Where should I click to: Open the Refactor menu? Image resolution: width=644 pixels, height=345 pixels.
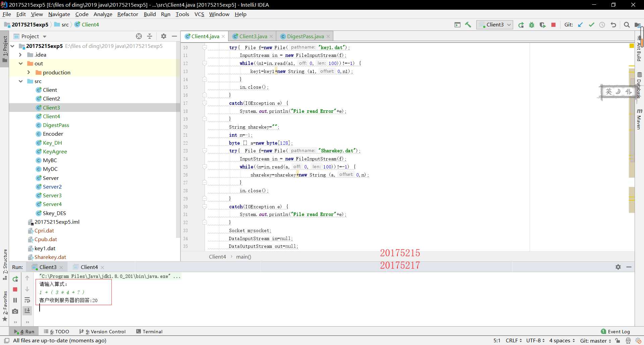pos(127,14)
